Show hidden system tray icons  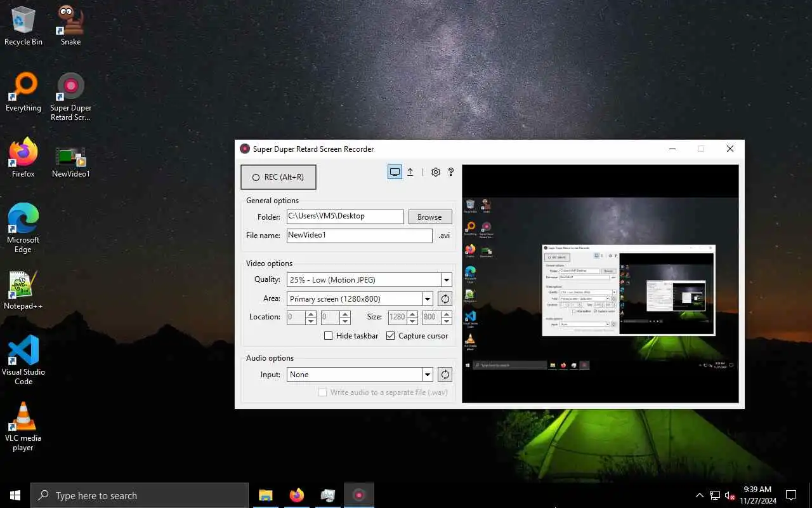click(700, 495)
